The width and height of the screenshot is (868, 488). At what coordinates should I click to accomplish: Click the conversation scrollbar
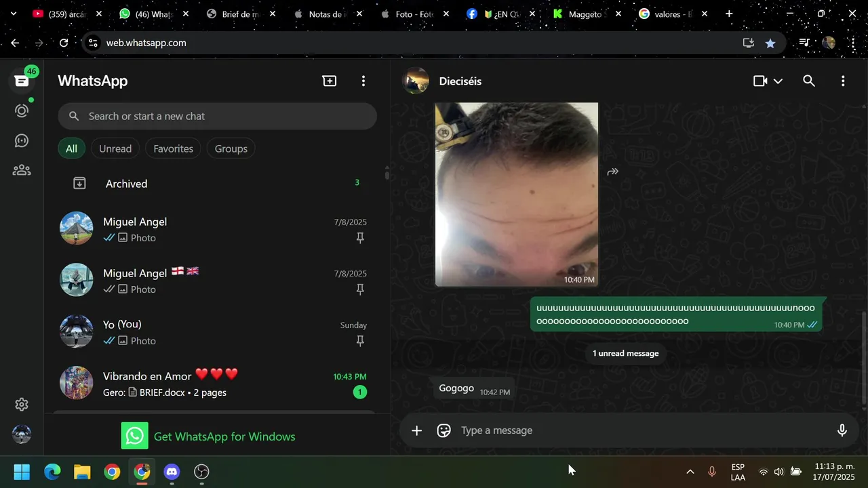coord(863,359)
